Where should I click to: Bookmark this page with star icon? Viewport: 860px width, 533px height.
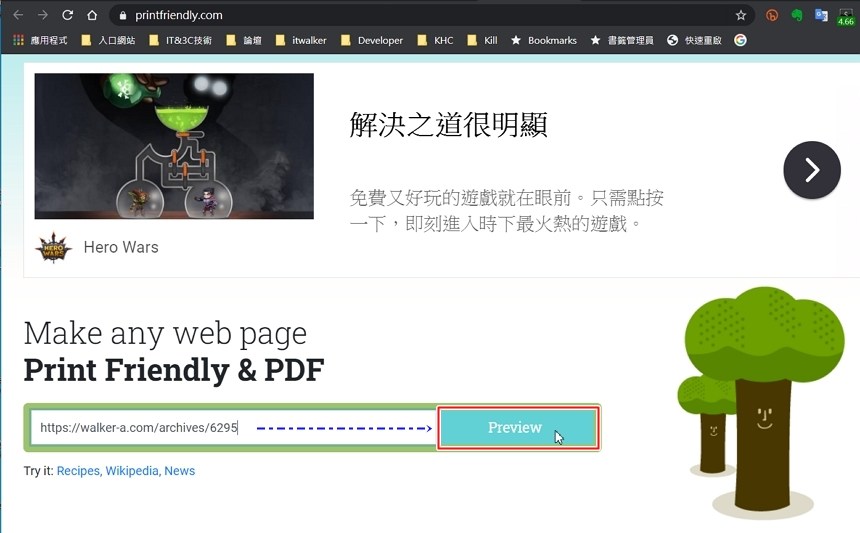tap(741, 15)
